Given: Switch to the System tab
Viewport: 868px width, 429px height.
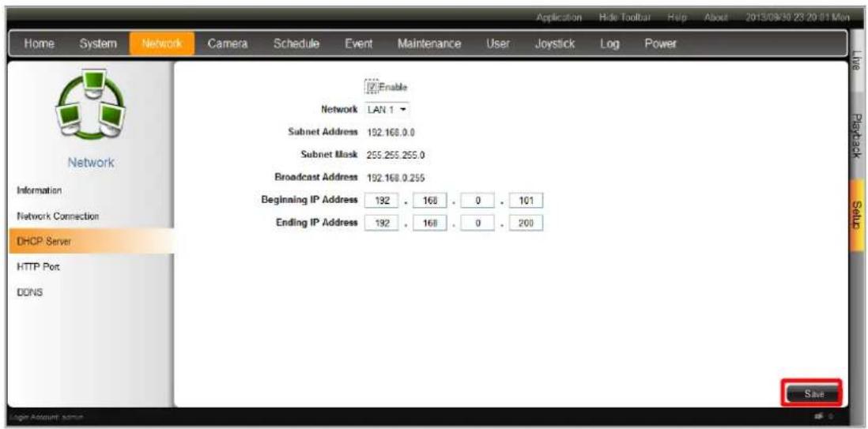Looking at the screenshot, I should tap(97, 43).
